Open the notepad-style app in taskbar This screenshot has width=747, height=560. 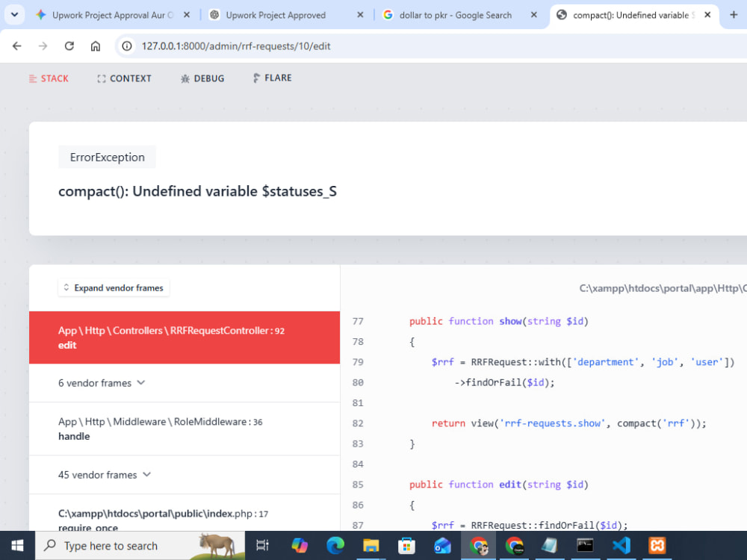549,546
